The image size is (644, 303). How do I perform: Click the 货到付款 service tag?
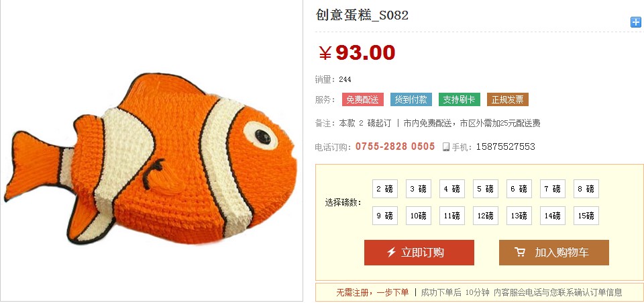[x=411, y=99]
